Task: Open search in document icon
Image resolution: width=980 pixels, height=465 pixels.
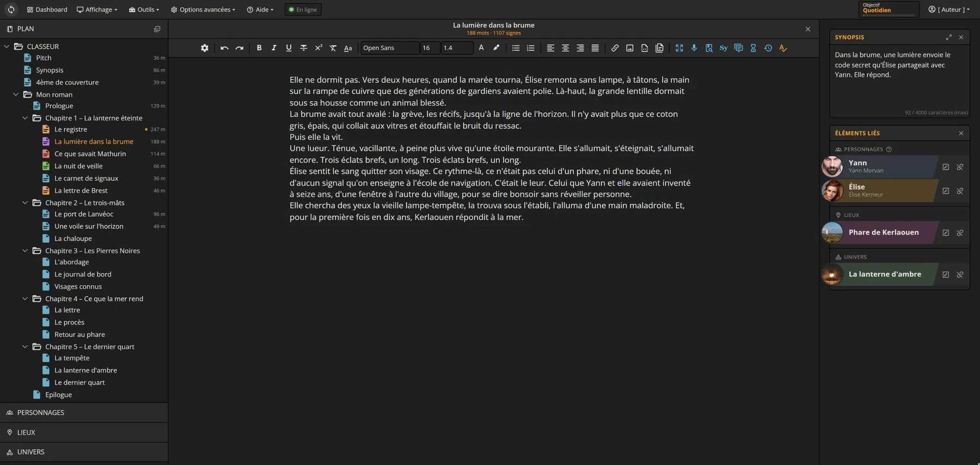Action: pos(709,48)
